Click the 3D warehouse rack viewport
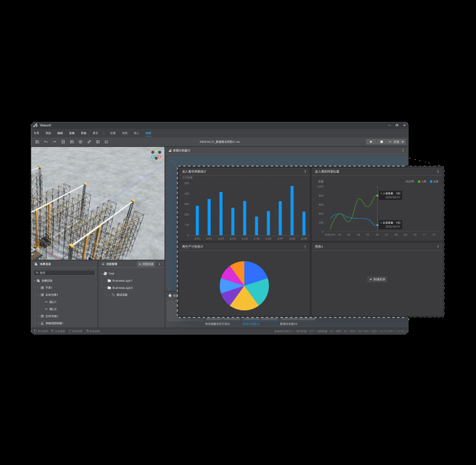The image size is (476, 465). pyautogui.click(x=98, y=204)
